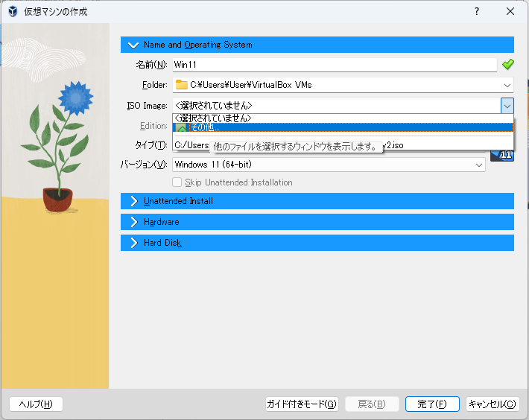Viewport: 529px width, 420px height.
Task: Select その他... option in ISO list
Action: click(343, 127)
